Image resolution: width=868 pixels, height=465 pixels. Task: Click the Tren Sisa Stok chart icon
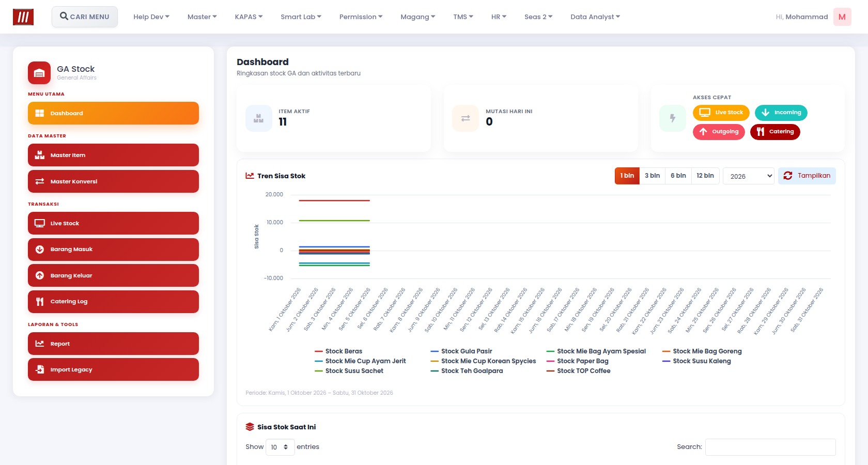[250, 176]
